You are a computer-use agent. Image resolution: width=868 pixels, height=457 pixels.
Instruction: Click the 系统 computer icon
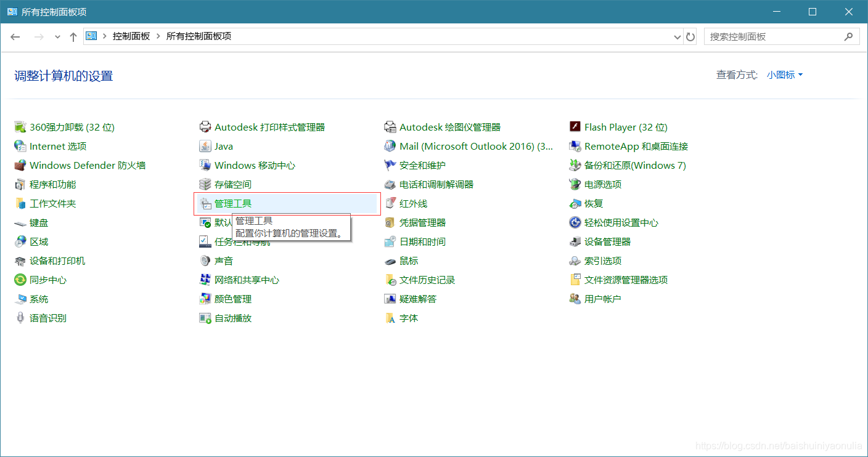pos(20,299)
